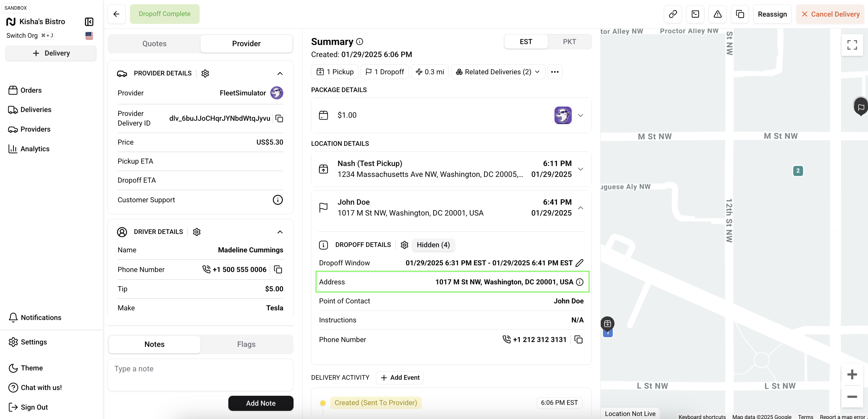868x419 pixels.
Task: Open Provider Details gear settings
Action: tap(205, 73)
